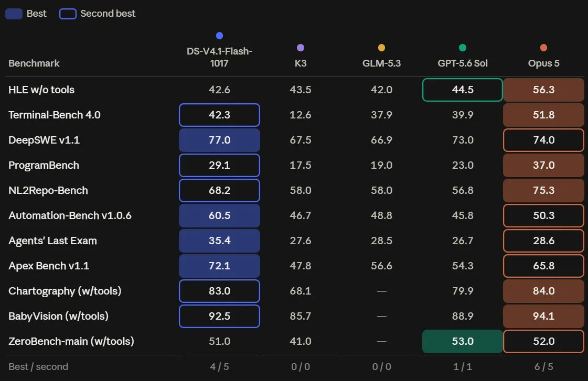The image size is (588, 381).
Task: Click the blue dot above DS-V4.1-Flash-1017
Action: [219, 36]
